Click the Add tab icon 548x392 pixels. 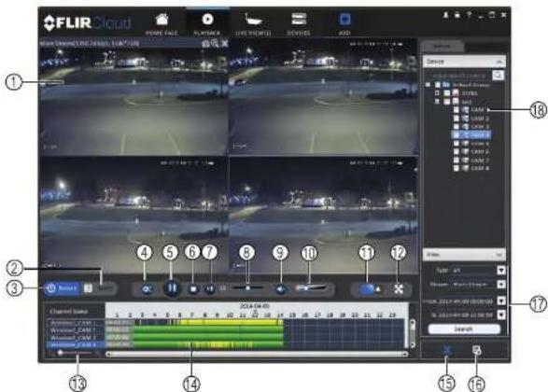(344, 20)
